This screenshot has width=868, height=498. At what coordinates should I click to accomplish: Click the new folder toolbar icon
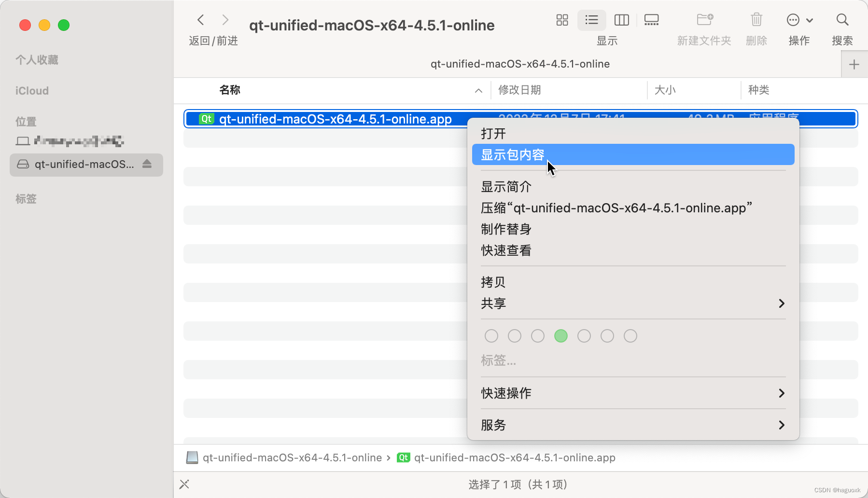tap(705, 20)
